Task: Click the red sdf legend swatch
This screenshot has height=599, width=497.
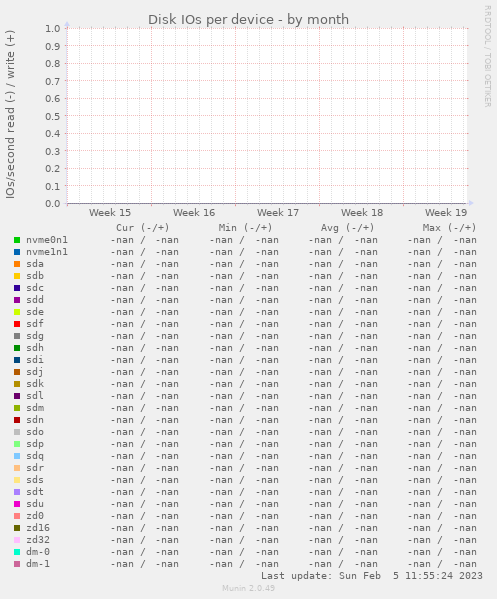Action: pyautogui.click(x=17, y=324)
